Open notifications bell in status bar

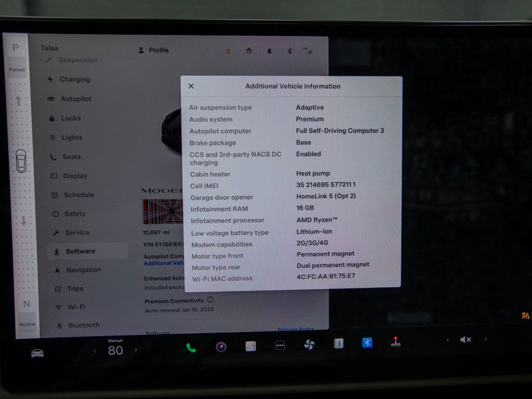pyautogui.click(x=270, y=51)
